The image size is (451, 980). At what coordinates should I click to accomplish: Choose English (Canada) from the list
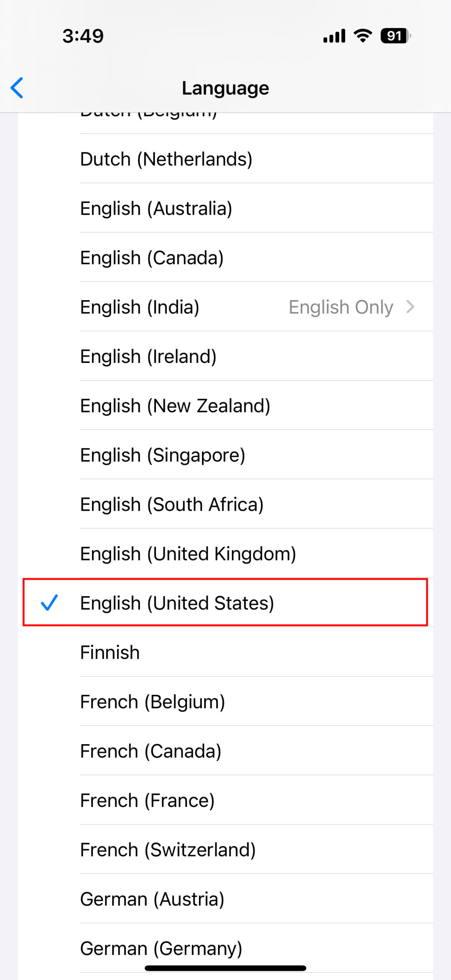pos(152,258)
